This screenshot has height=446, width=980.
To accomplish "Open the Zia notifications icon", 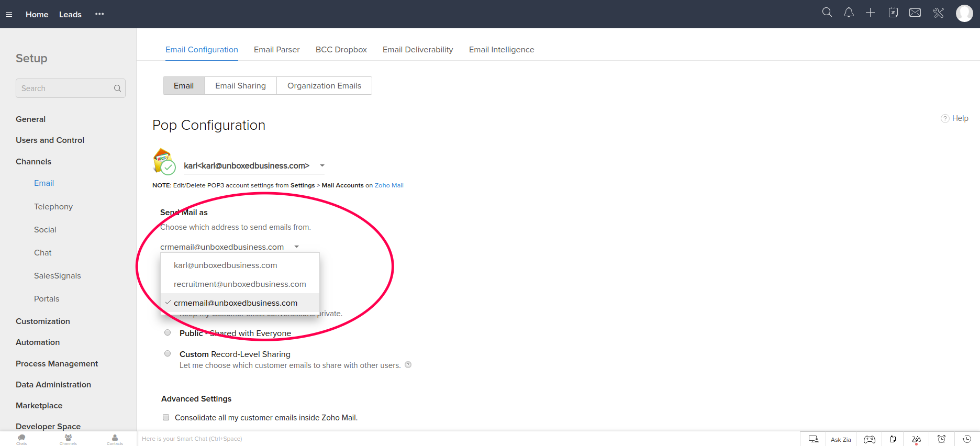I will click(x=916, y=439).
